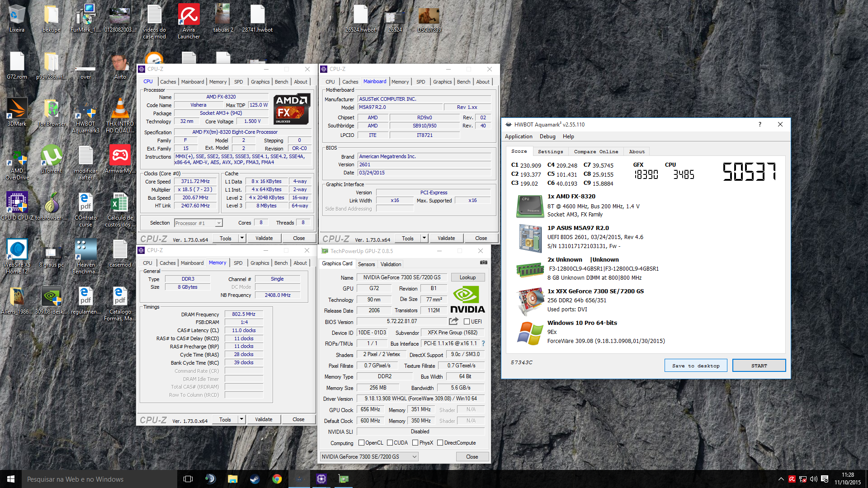Toggle OpenCL checkbox in GPU-Z
Image resolution: width=868 pixels, height=488 pixels.
coord(361,443)
